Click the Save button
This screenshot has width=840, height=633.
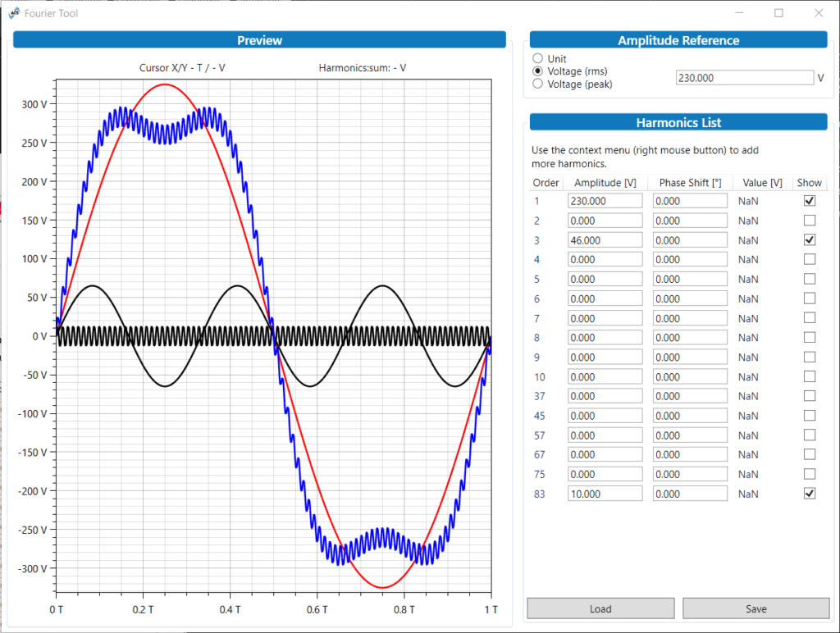756,608
